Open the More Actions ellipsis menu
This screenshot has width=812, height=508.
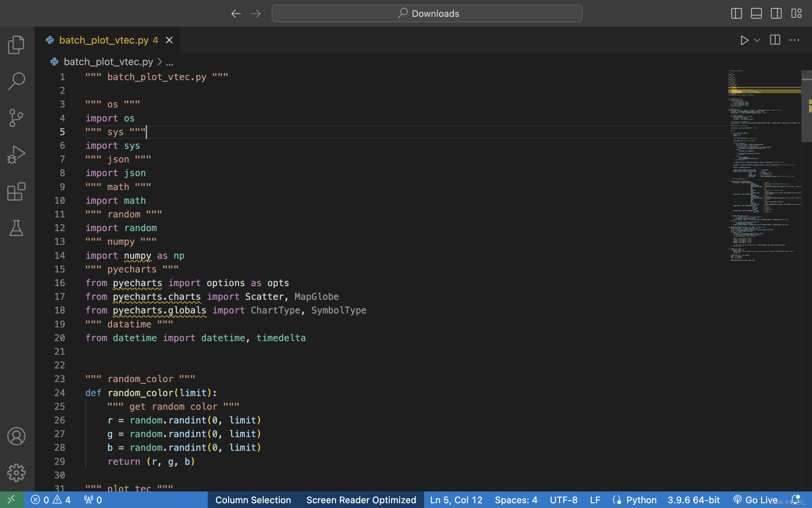(794, 40)
